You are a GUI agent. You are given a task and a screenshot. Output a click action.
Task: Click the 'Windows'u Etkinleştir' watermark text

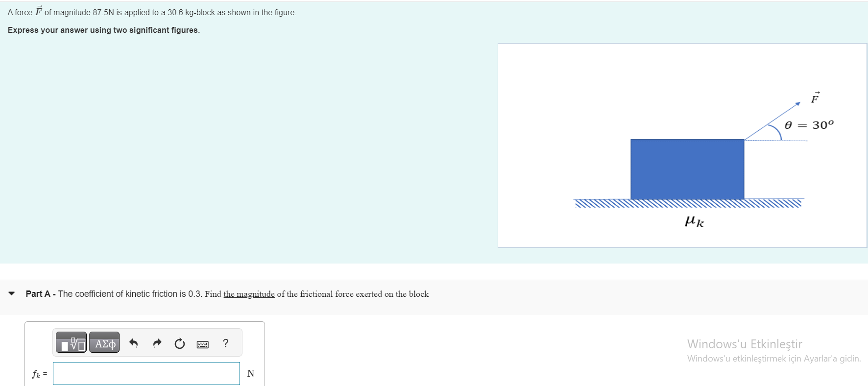[745, 344]
